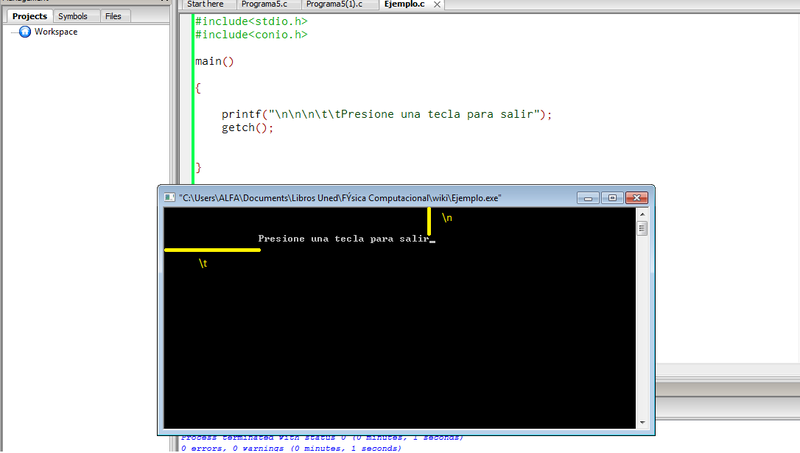Click console scrollbar down arrow
800x453 pixels.
(x=642, y=422)
